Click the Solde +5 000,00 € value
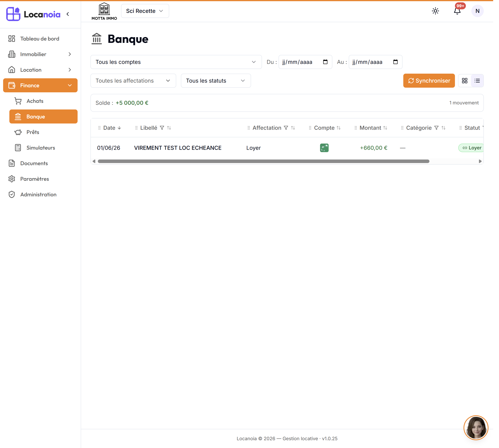The height and width of the screenshot is (448, 499). [132, 103]
